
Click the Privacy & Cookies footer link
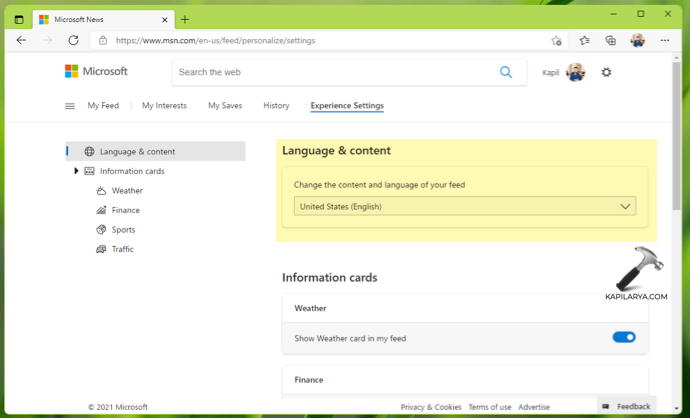point(431,407)
